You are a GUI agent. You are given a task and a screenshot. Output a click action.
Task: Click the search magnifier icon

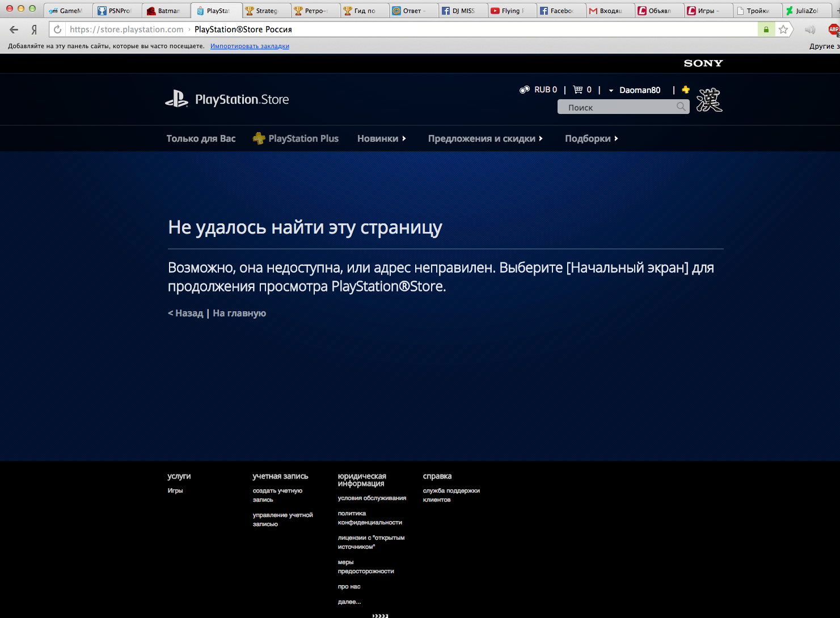point(681,107)
